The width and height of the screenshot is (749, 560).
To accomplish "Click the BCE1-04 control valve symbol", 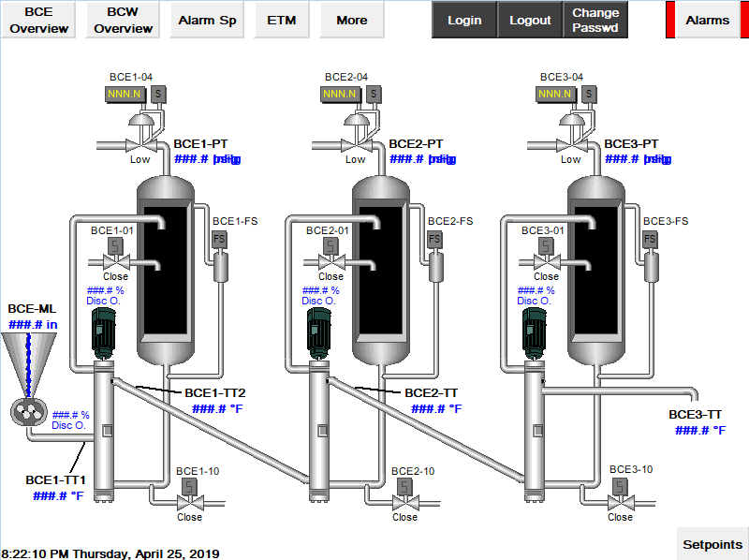I will click(141, 133).
